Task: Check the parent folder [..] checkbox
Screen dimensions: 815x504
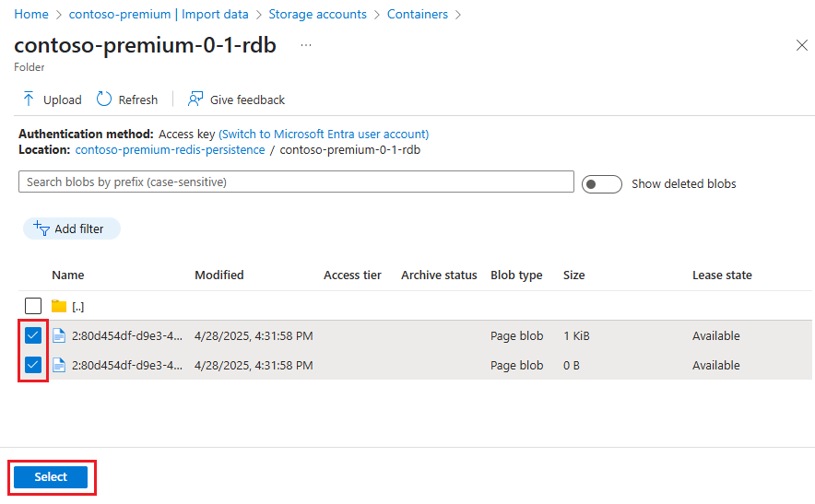Action: click(x=33, y=306)
